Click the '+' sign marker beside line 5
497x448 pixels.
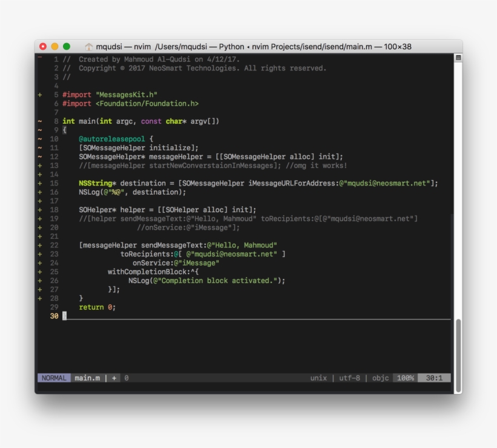click(x=40, y=95)
